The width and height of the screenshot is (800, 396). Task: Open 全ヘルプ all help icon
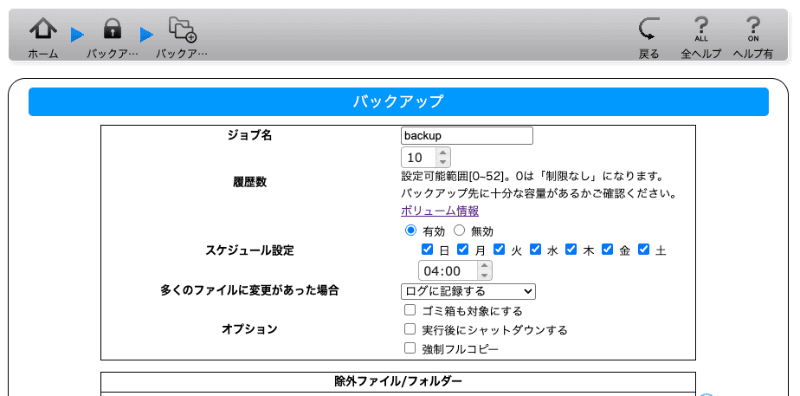pos(702,29)
